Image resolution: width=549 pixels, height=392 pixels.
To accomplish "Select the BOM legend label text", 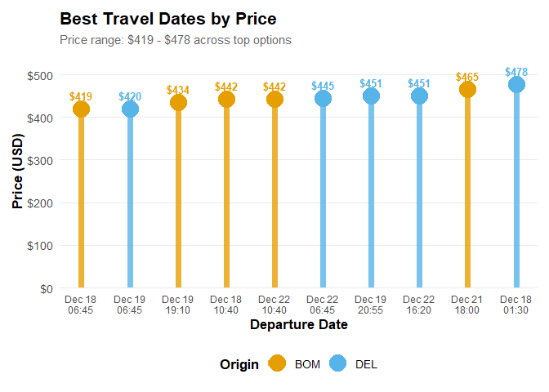I will pos(307,364).
